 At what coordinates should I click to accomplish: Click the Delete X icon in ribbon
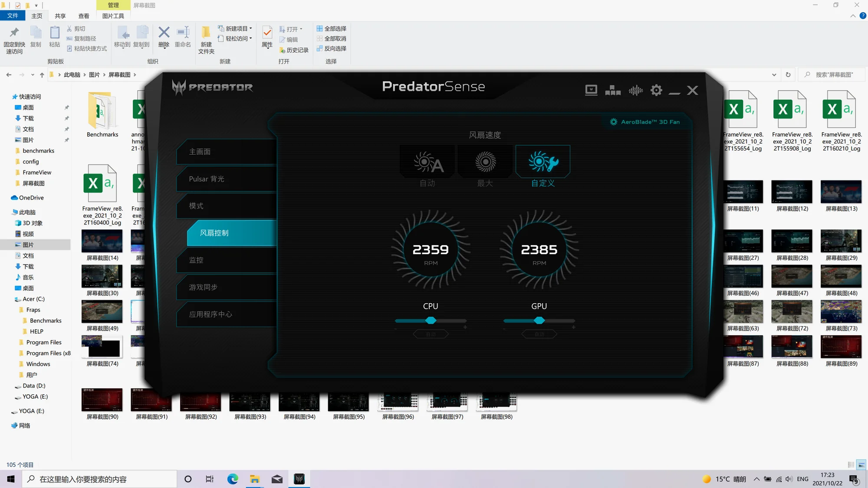pos(164,33)
